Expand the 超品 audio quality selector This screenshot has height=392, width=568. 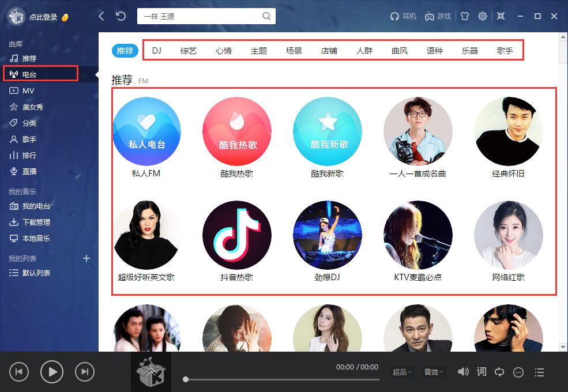click(401, 372)
